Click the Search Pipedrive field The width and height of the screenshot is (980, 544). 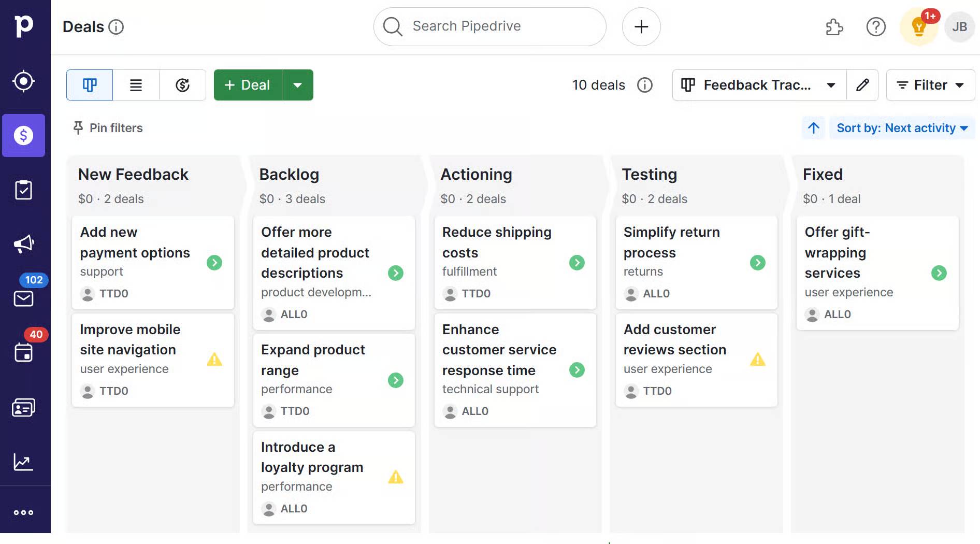[x=489, y=26]
